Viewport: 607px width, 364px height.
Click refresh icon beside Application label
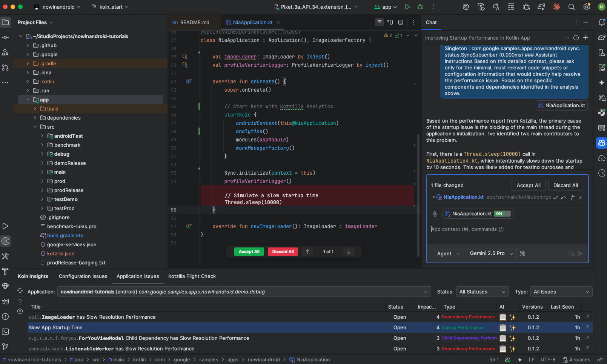20,291
